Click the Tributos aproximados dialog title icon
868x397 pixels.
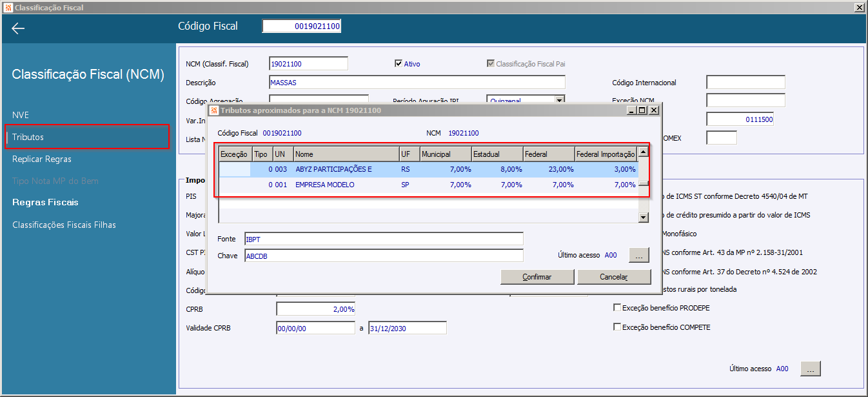click(214, 110)
